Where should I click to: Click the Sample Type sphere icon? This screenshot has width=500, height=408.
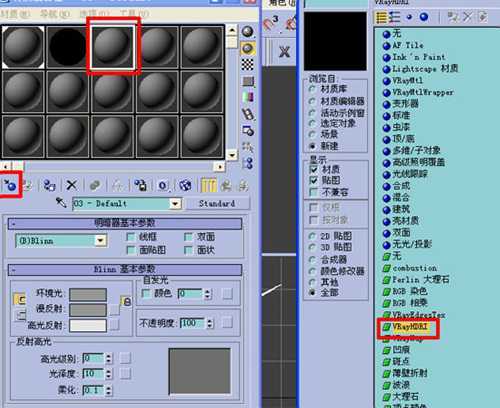(248, 32)
